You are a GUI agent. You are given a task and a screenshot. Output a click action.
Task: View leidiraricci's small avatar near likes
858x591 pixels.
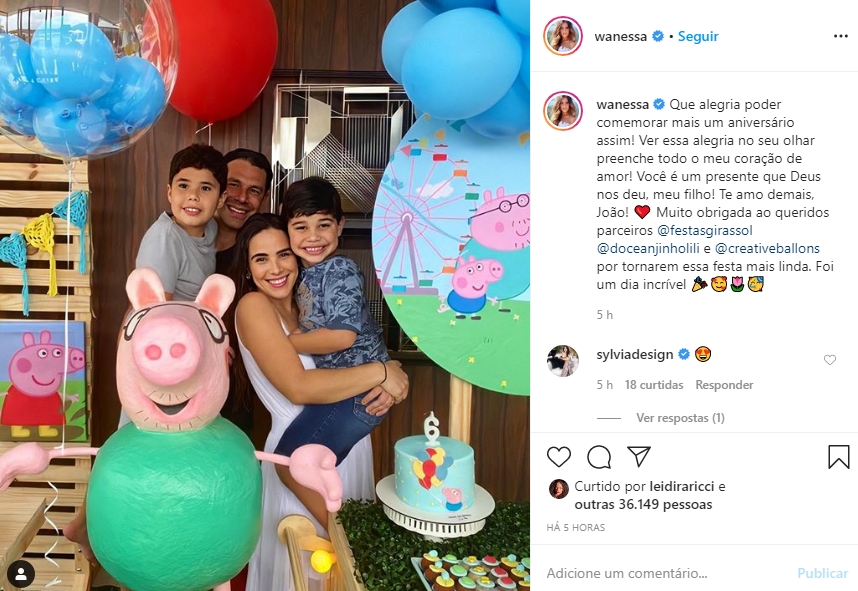558,489
